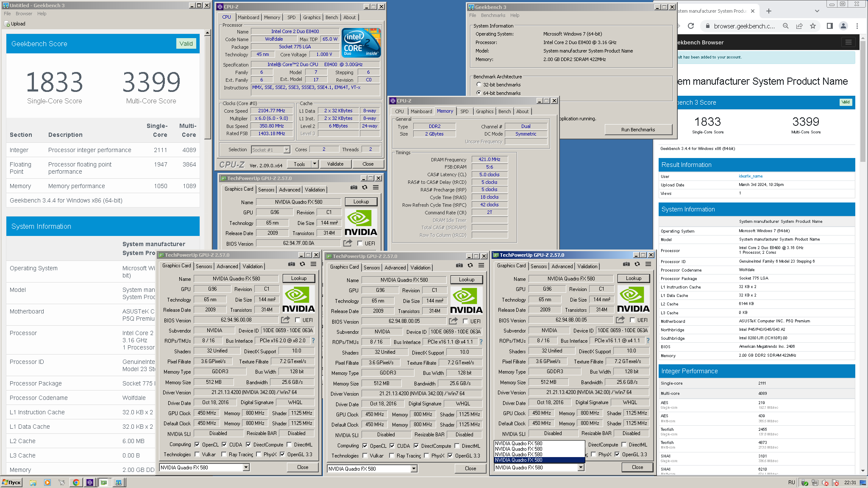Click the Lookup button in the top GPU-Z window
This screenshot has width=868, height=488.
point(361,202)
